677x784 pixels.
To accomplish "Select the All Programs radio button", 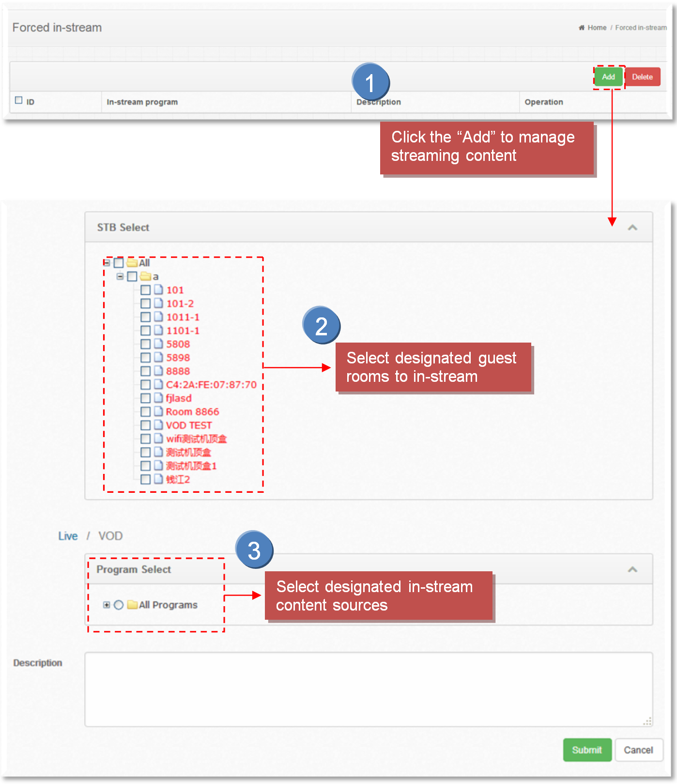I will pos(119,605).
